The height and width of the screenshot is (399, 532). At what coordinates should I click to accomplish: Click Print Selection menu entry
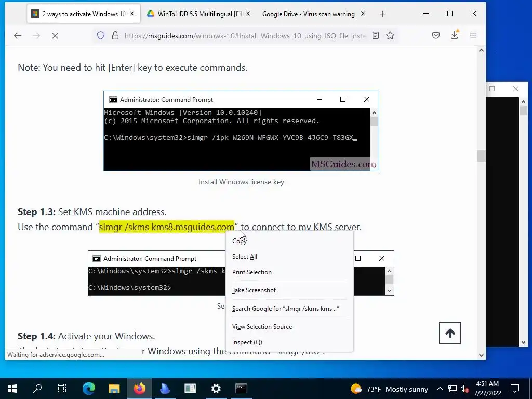(x=289, y=272)
